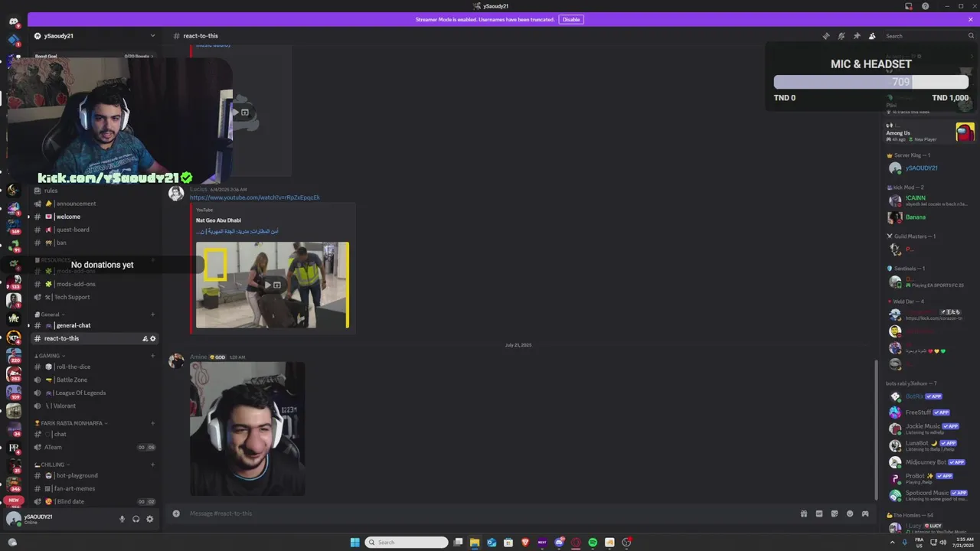Open Amine's posted image

247,429
